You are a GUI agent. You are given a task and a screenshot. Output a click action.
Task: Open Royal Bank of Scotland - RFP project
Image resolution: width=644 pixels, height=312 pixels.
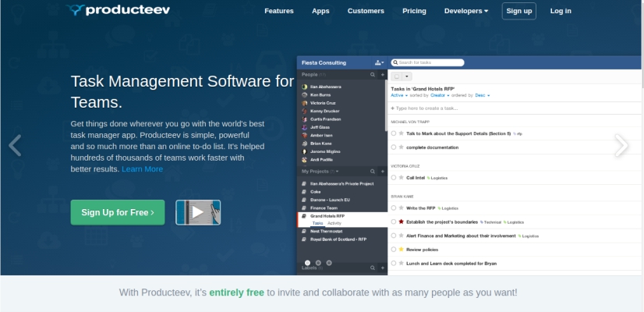click(338, 239)
